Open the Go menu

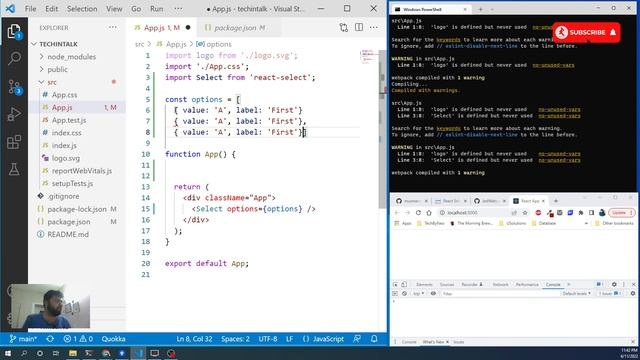[136, 9]
